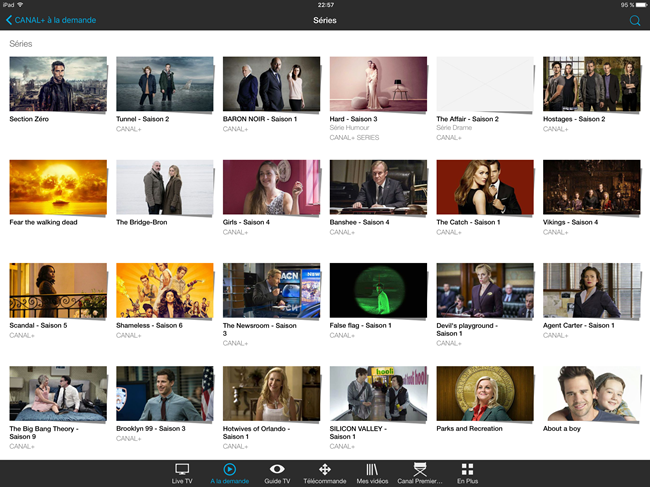Screen dimensions: 650x487
Task: Go back with the chevron arrow
Action: coord(9,20)
